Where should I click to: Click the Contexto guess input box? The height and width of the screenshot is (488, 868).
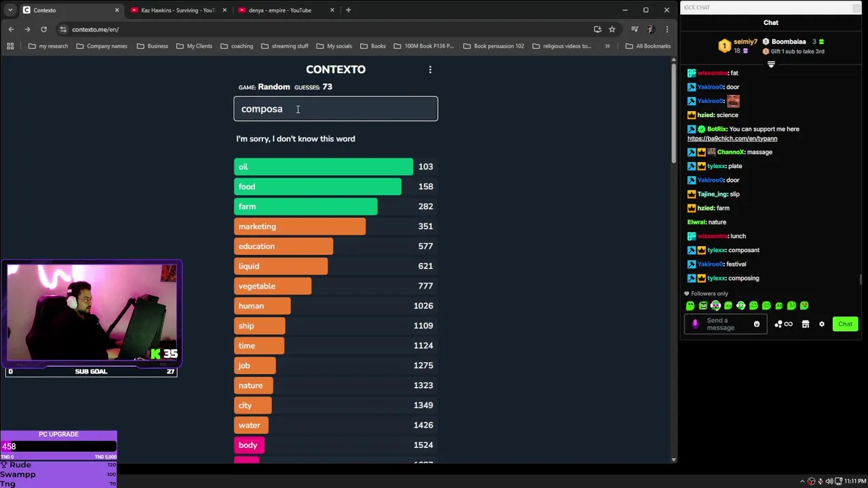(336, 109)
